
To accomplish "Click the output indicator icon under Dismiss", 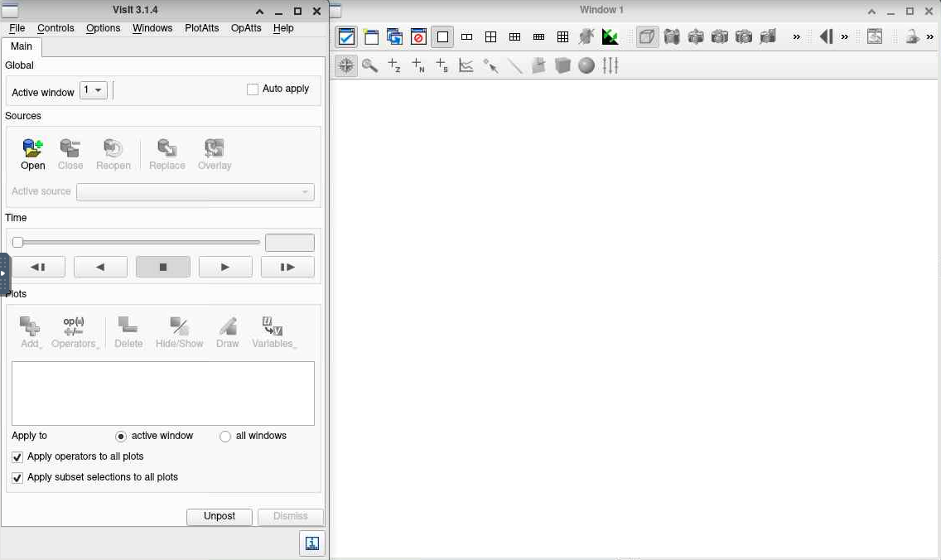I will point(312,543).
